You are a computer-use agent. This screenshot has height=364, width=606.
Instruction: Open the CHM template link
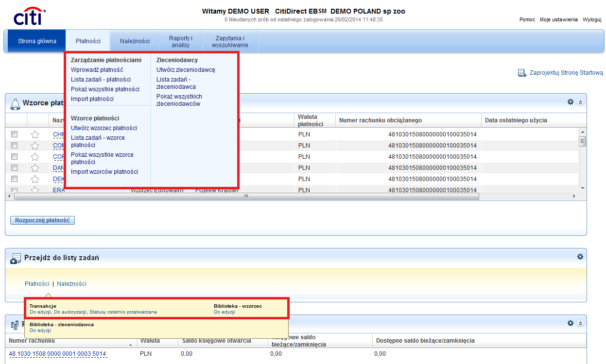pyautogui.click(x=59, y=134)
